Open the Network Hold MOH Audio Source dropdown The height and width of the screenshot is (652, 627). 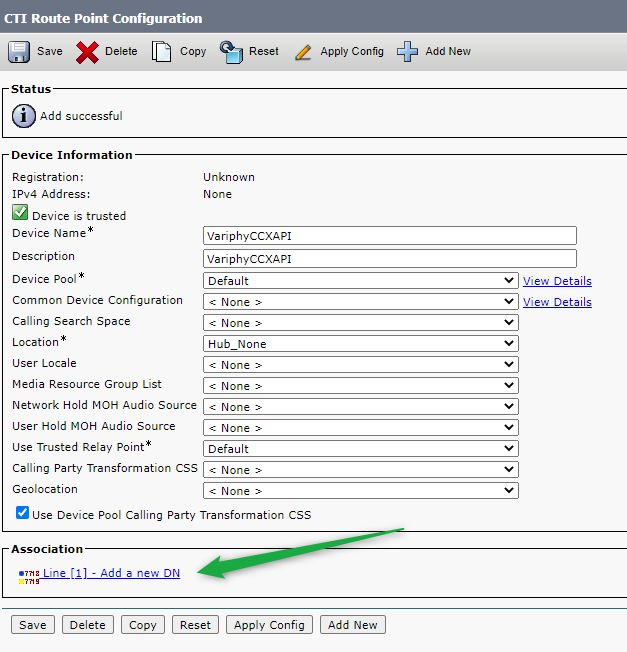pyautogui.click(x=360, y=407)
